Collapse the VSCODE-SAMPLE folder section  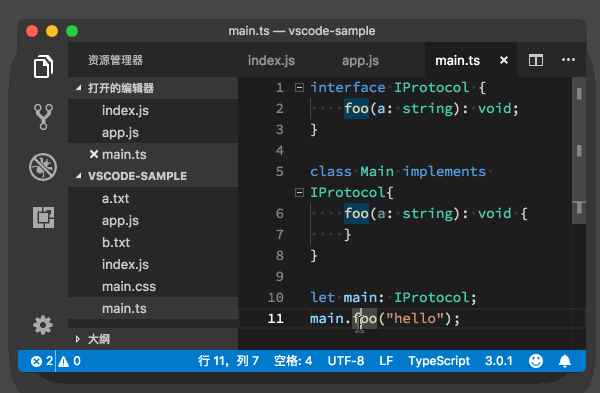(78, 176)
